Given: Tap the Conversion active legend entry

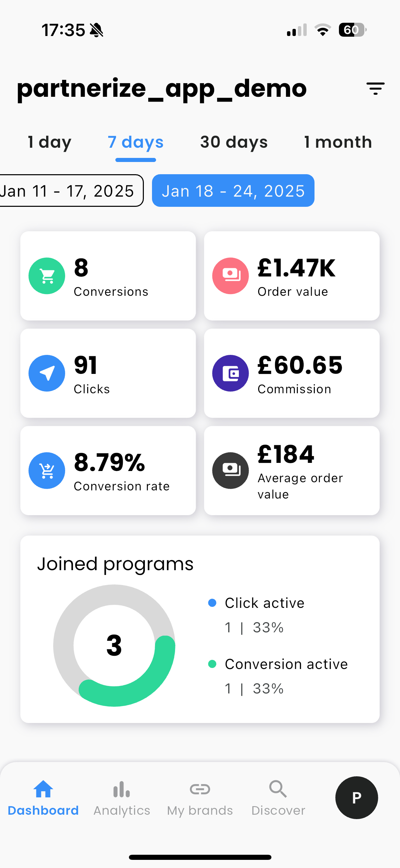Looking at the screenshot, I should (286, 664).
